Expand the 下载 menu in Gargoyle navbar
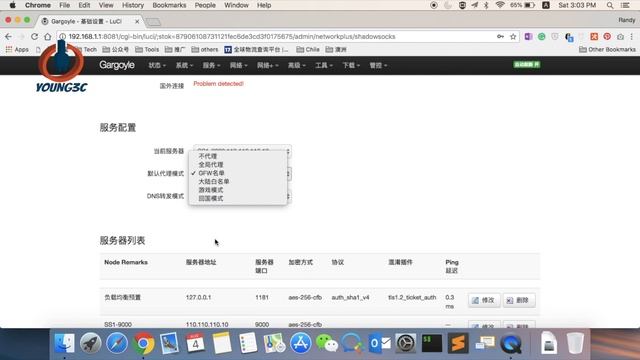 coord(351,65)
